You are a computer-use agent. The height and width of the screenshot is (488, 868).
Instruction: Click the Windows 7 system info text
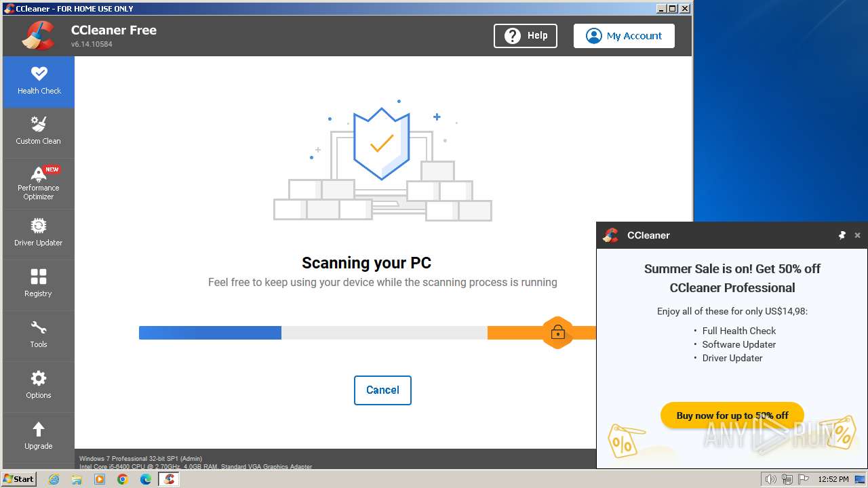click(140, 459)
